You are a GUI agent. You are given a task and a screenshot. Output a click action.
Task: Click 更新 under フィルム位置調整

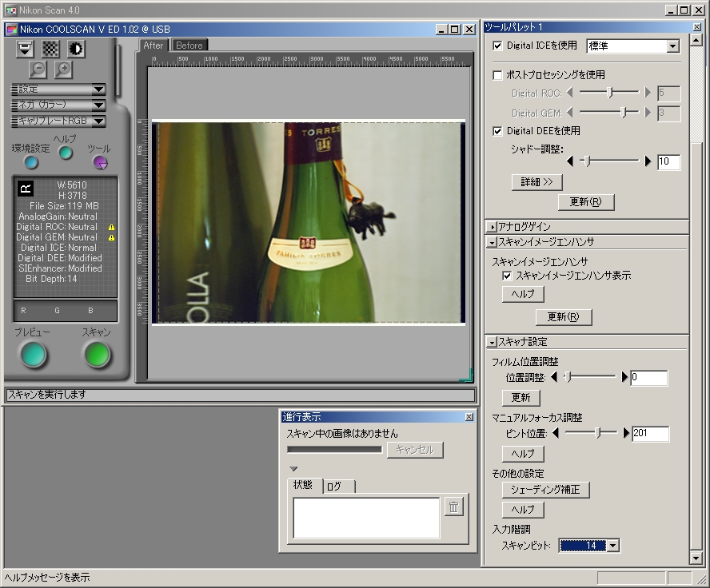click(x=521, y=398)
